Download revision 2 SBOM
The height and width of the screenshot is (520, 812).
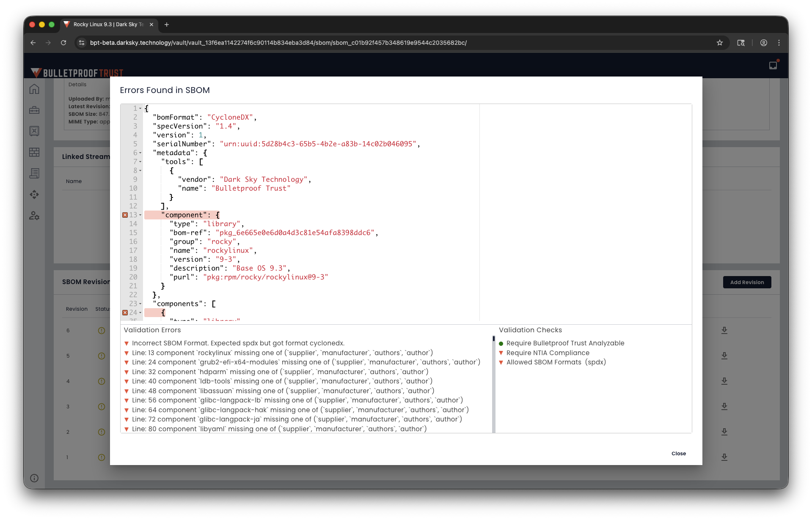(x=724, y=432)
